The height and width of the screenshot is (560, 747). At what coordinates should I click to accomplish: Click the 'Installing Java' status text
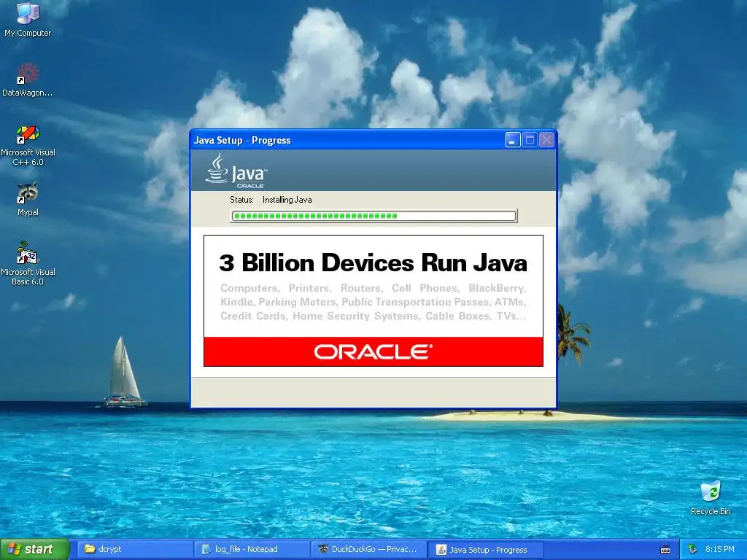(x=287, y=200)
